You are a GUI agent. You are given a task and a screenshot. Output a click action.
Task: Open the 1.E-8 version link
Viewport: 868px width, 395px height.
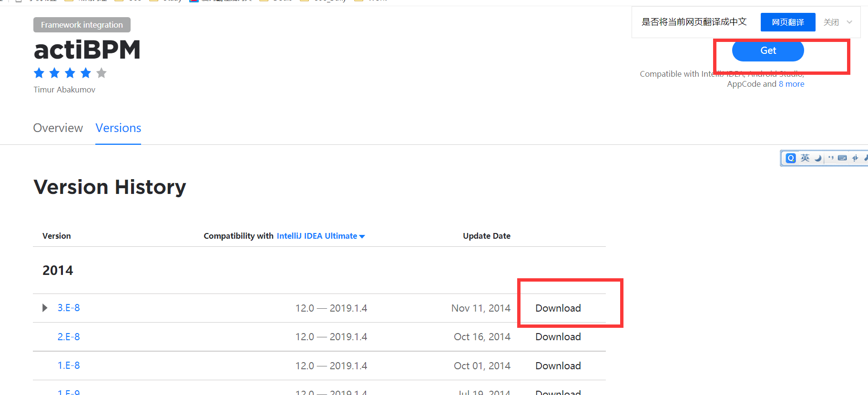click(69, 365)
